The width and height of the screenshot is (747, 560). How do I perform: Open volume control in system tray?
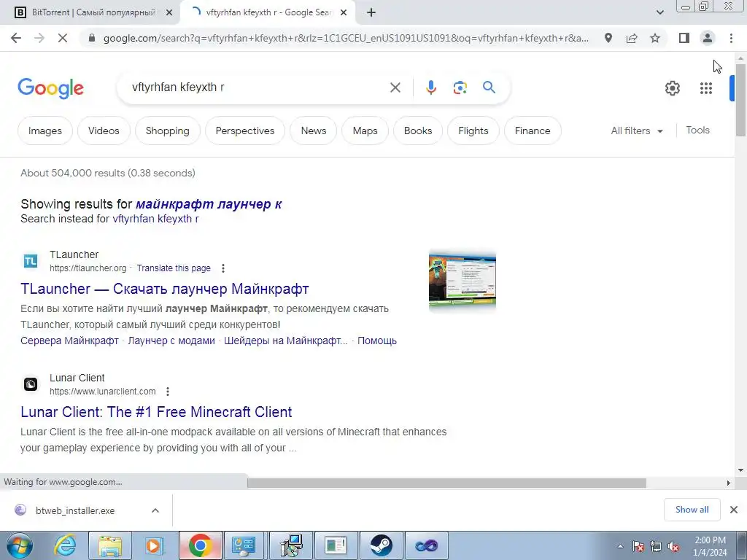click(673, 546)
